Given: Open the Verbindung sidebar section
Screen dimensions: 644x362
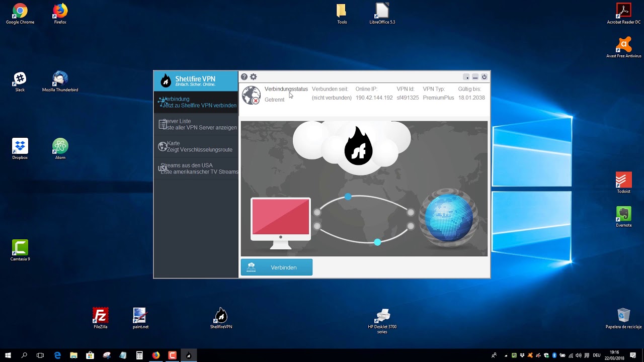Looking at the screenshot, I should (196, 102).
